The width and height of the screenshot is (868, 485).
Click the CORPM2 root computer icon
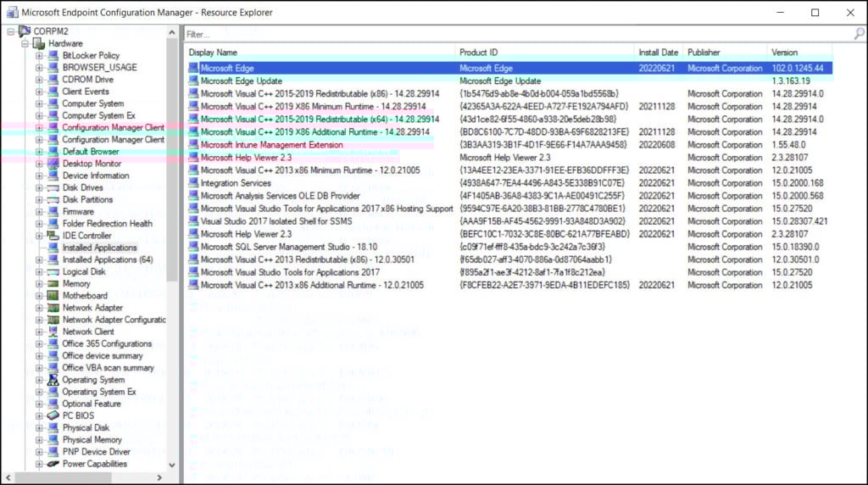[25, 31]
